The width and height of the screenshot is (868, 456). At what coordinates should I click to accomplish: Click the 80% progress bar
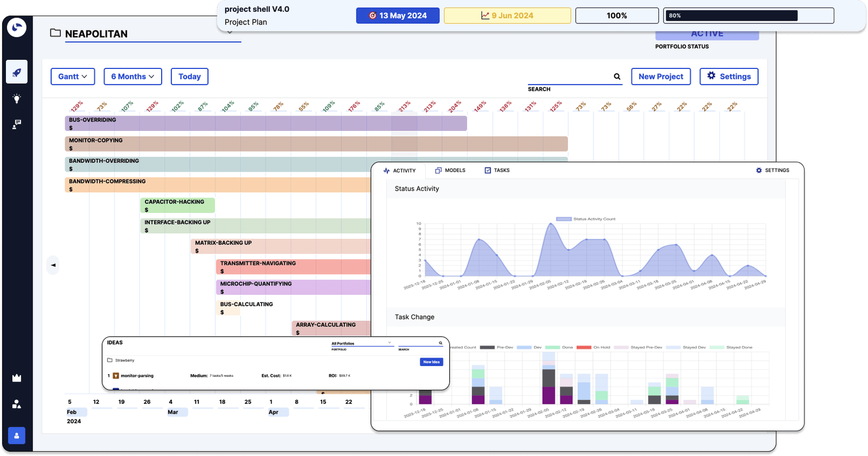click(749, 16)
